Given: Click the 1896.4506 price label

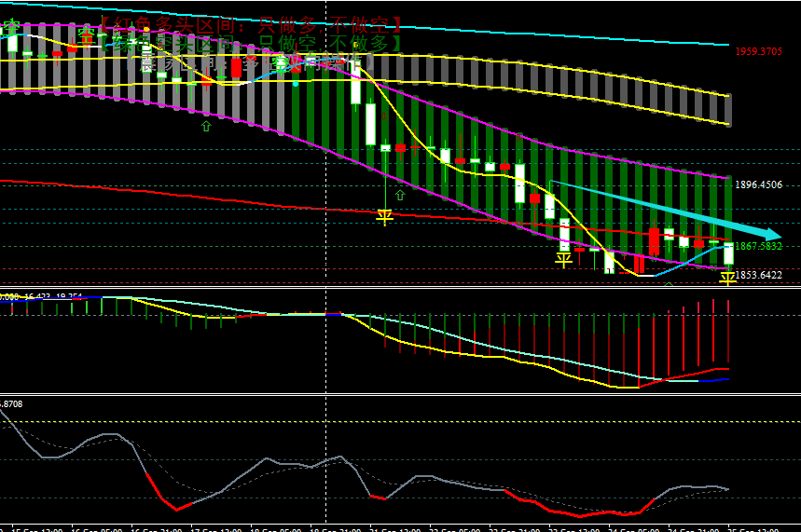Looking at the screenshot, I should [758, 184].
